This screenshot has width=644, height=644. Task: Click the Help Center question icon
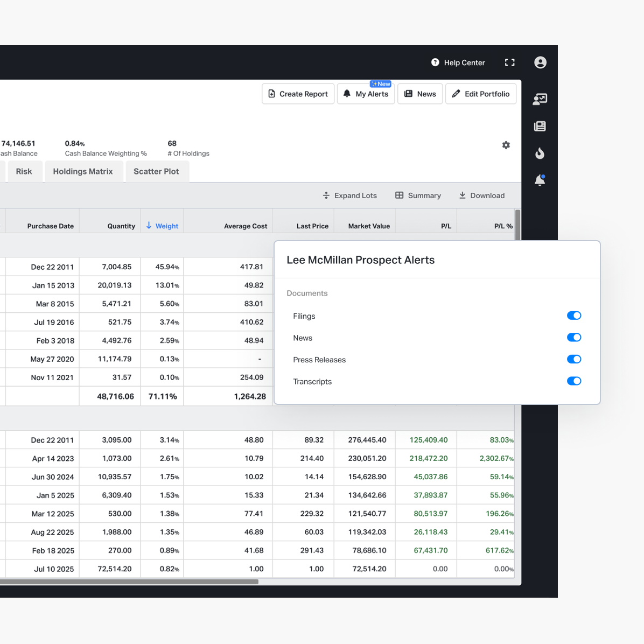pyautogui.click(x=435, y=62)
